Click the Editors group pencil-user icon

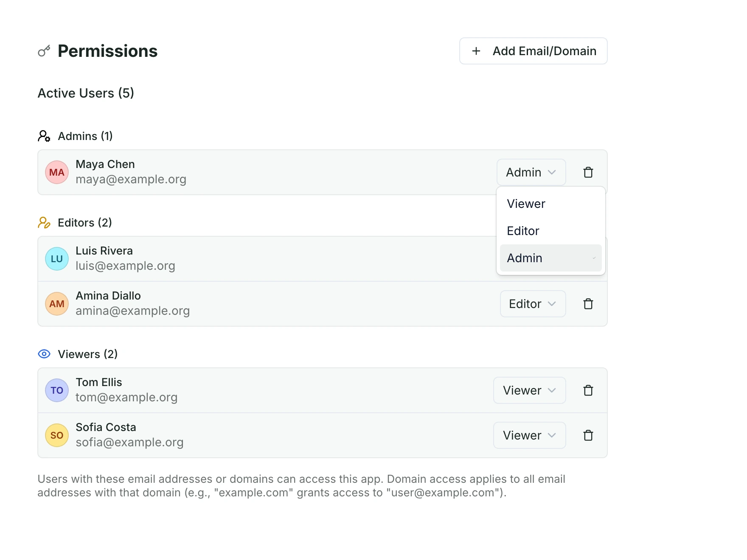click(x=44, y=223)
